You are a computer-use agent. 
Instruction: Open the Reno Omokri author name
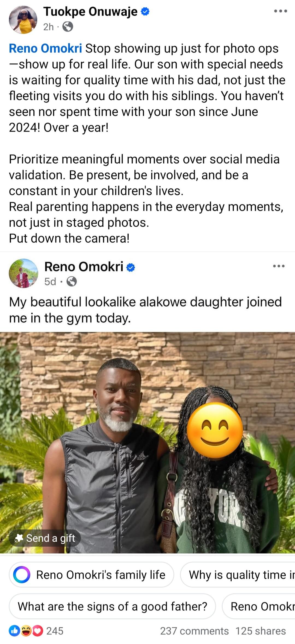(x=84, y=267)
